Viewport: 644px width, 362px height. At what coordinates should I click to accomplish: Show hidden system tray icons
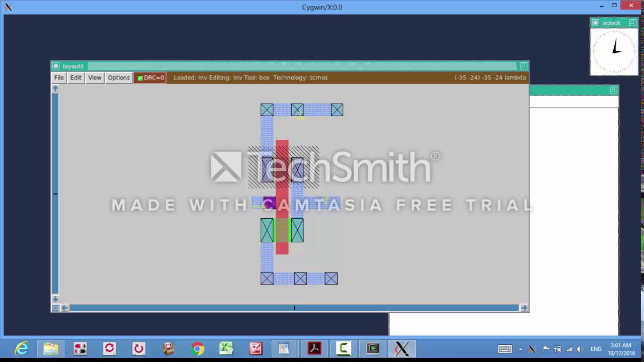point(520,349)
